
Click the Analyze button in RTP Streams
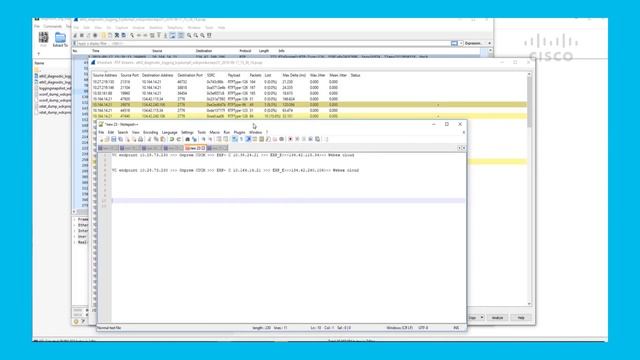tap(497, 318)
